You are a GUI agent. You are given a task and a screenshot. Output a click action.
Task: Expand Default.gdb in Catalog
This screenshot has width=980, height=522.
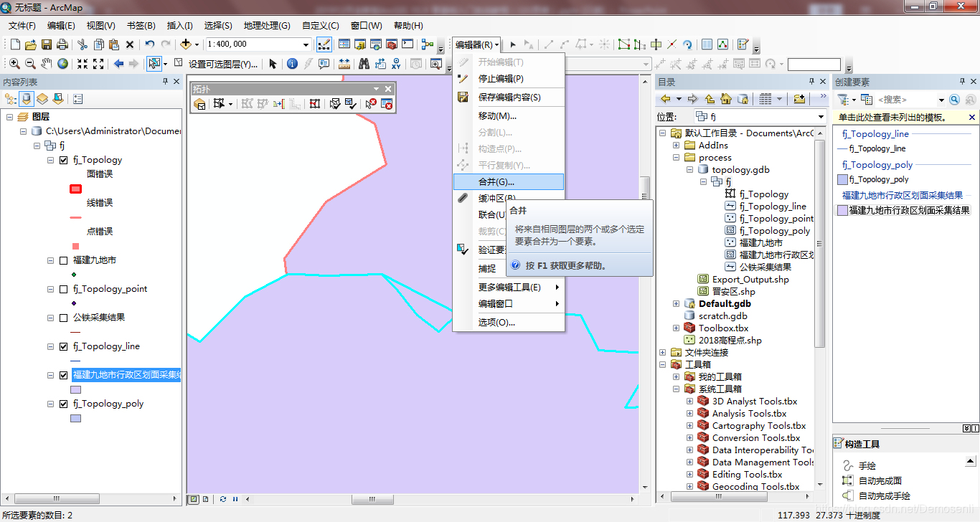[677, 304]
